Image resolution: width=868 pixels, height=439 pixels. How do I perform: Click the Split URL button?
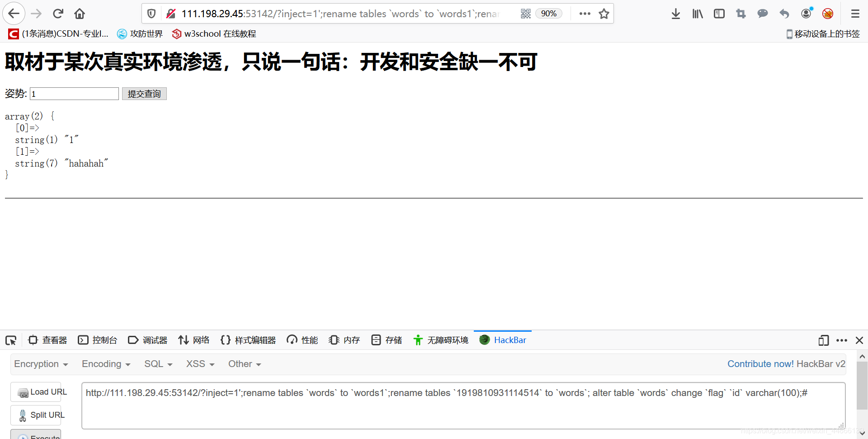click(36, 415)
